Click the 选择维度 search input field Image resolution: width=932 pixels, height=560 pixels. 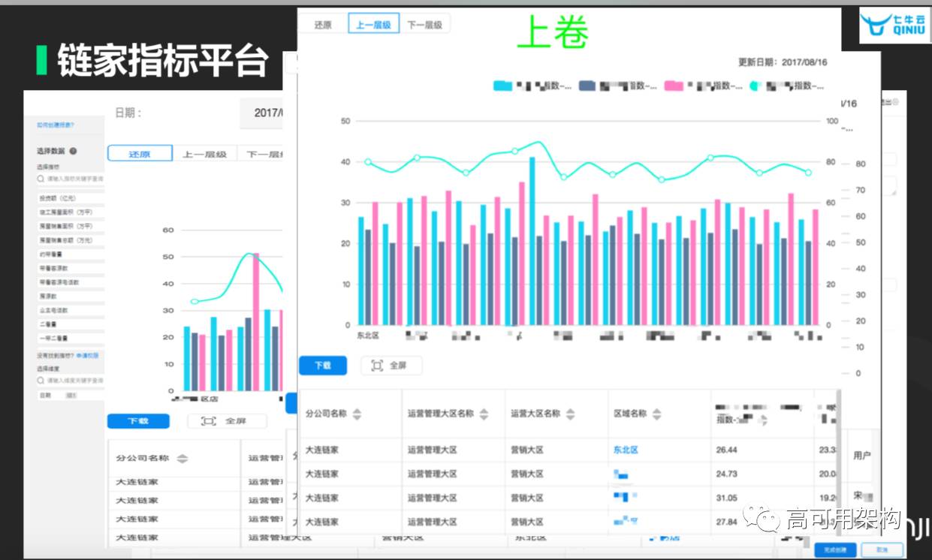pyautogui.click(x=71, y=381)
